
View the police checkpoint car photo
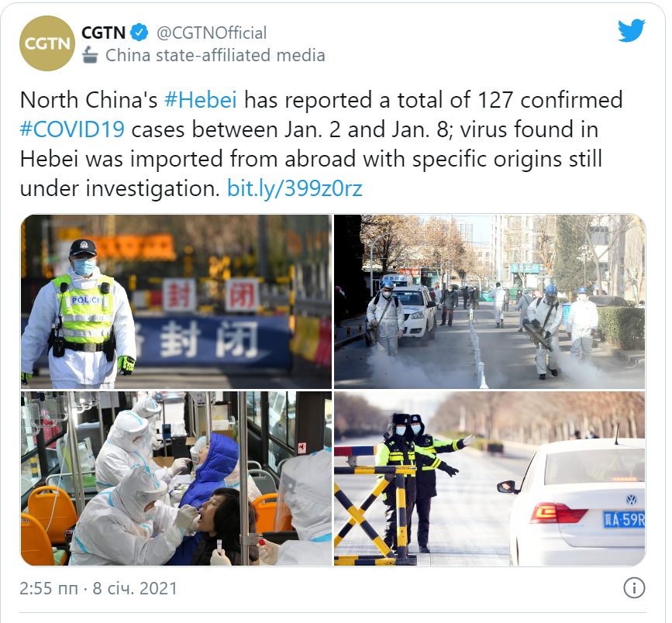click(489, 478)
